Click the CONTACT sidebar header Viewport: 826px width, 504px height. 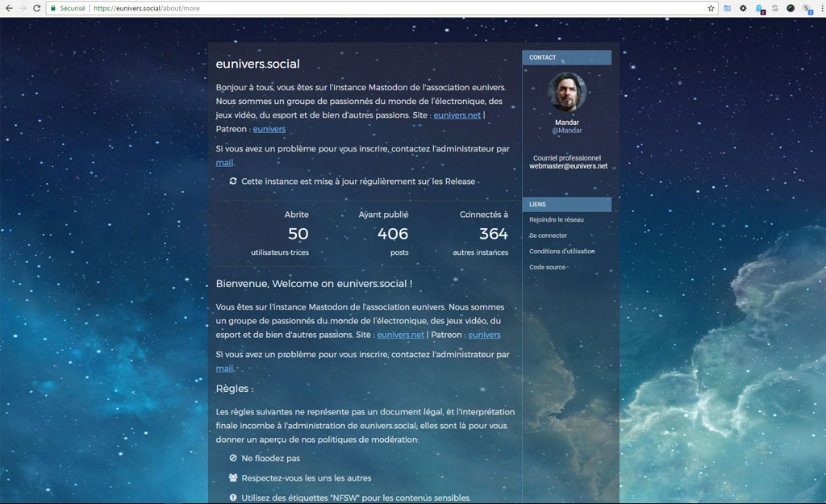567,57
